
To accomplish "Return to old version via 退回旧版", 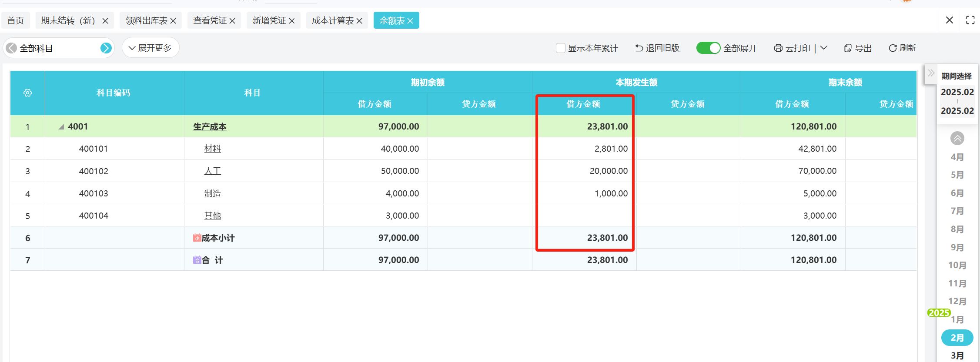I will (x=657, y=48).
